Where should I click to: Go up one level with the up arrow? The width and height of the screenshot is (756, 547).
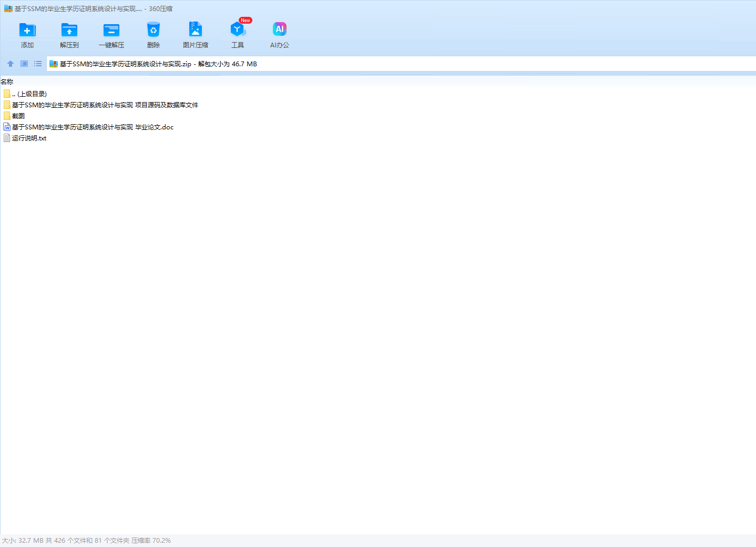click(11, 64)
